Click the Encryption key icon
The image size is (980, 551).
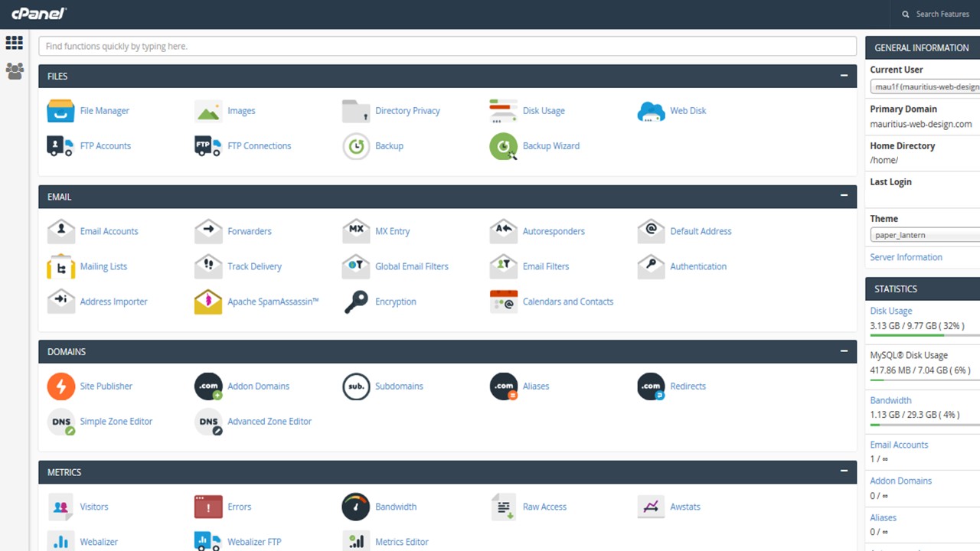point(356,302)
